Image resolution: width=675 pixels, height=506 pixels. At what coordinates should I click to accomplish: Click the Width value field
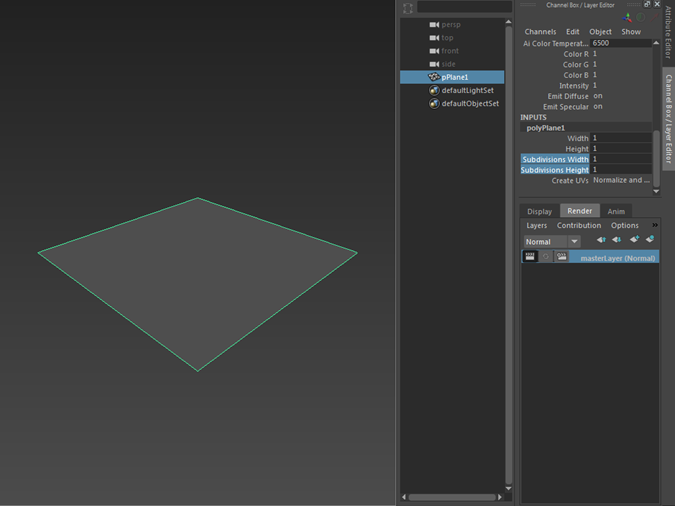(620, 138)
